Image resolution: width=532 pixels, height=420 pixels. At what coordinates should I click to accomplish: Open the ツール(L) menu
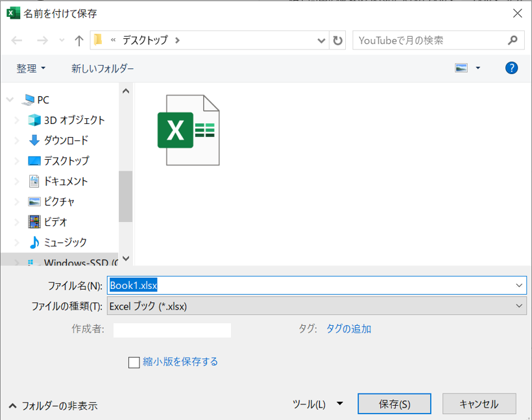317,404
